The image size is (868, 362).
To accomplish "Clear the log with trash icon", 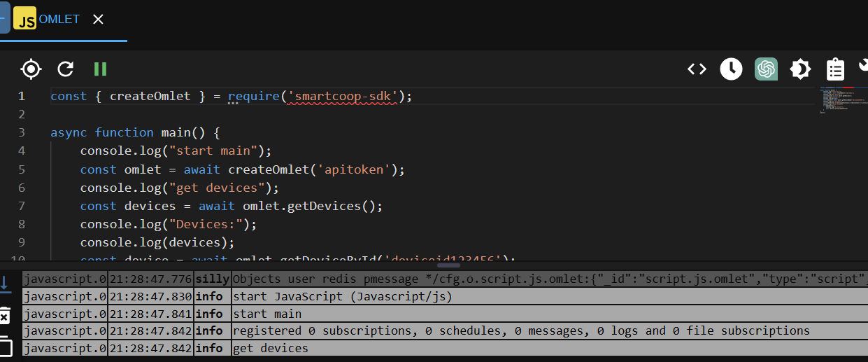I will 4,316.
